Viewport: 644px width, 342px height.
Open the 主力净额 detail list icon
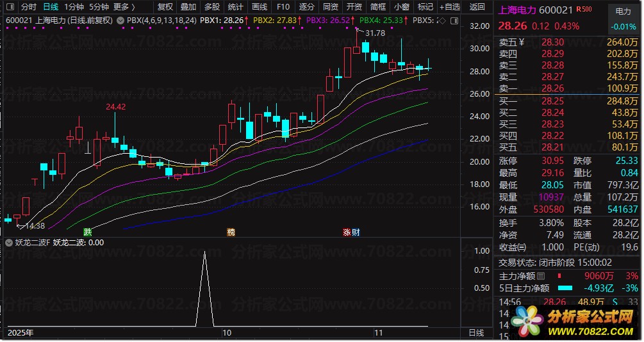[x=541, y=276]
